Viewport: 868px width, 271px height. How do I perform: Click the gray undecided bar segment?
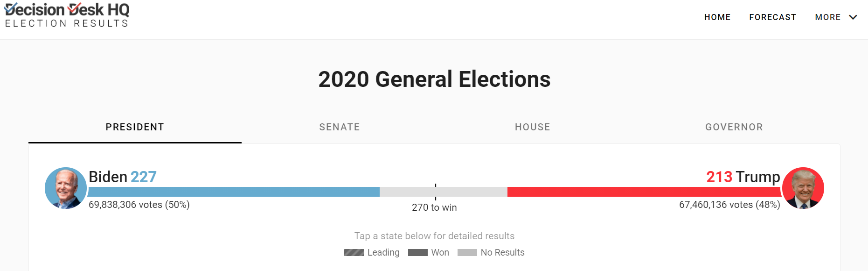(x=444, y=192)
